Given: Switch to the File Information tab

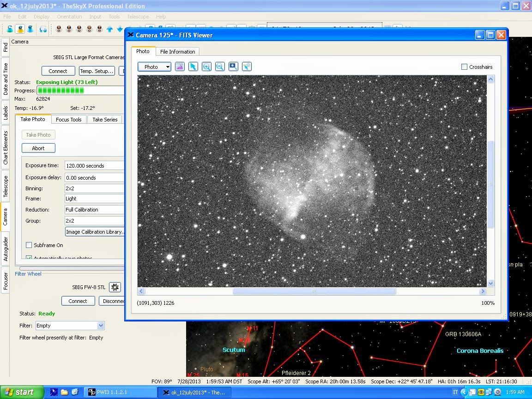Looking at the screenshot, I should coord(178,52).
